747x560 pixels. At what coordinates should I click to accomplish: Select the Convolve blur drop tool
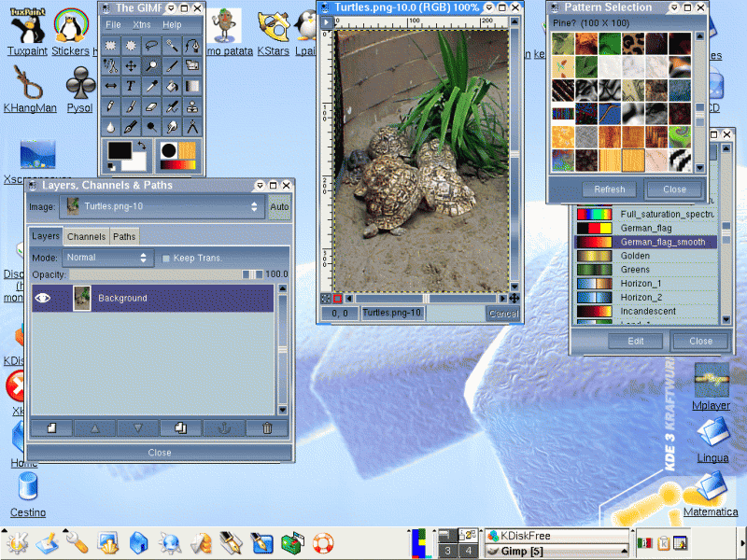pyautogui.click(x=110, y=128)
